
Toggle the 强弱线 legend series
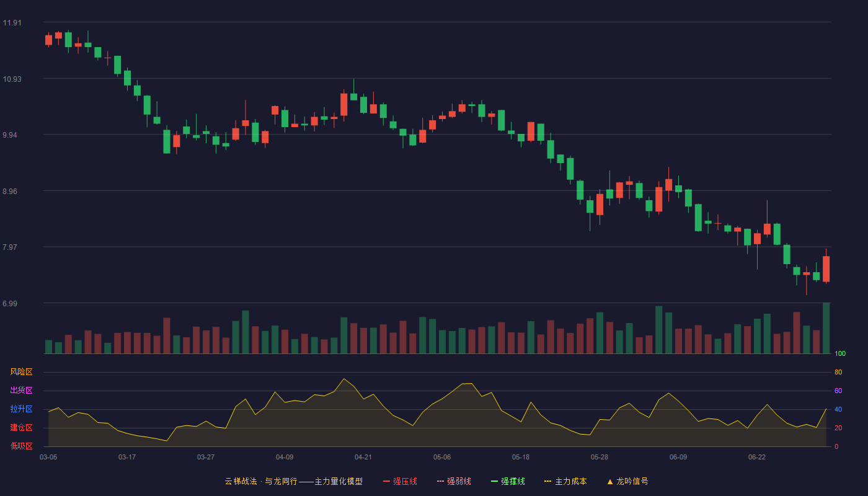(x=454, y=481)
